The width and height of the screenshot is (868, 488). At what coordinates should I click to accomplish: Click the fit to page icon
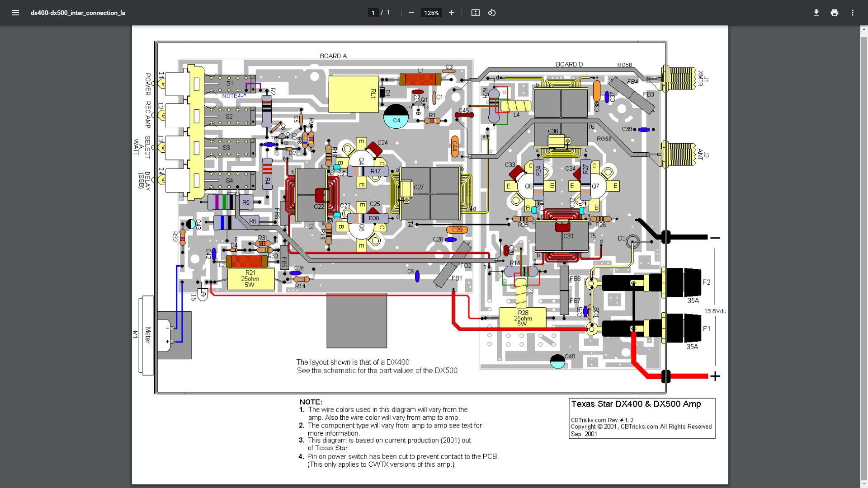[x=475, y=13]
